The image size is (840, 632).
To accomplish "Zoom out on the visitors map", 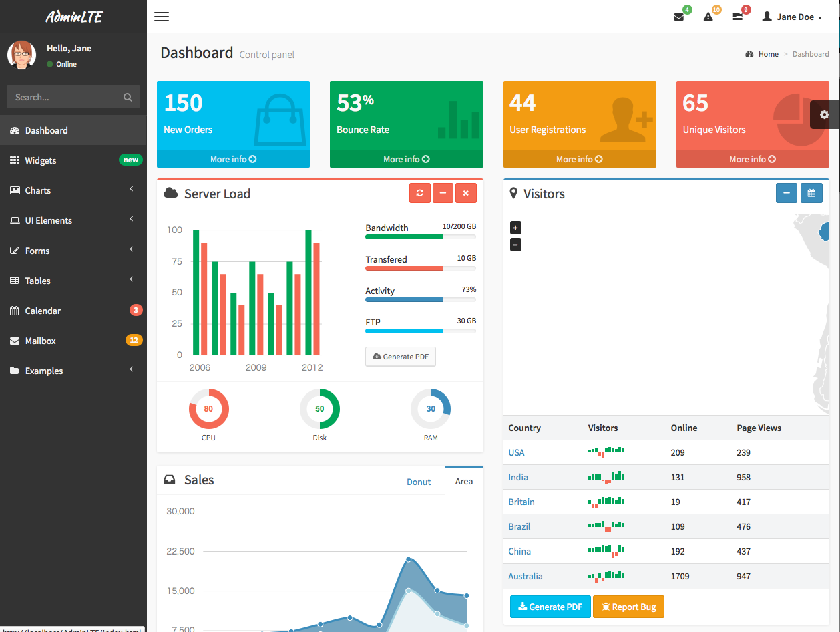I will coord(515,245).
